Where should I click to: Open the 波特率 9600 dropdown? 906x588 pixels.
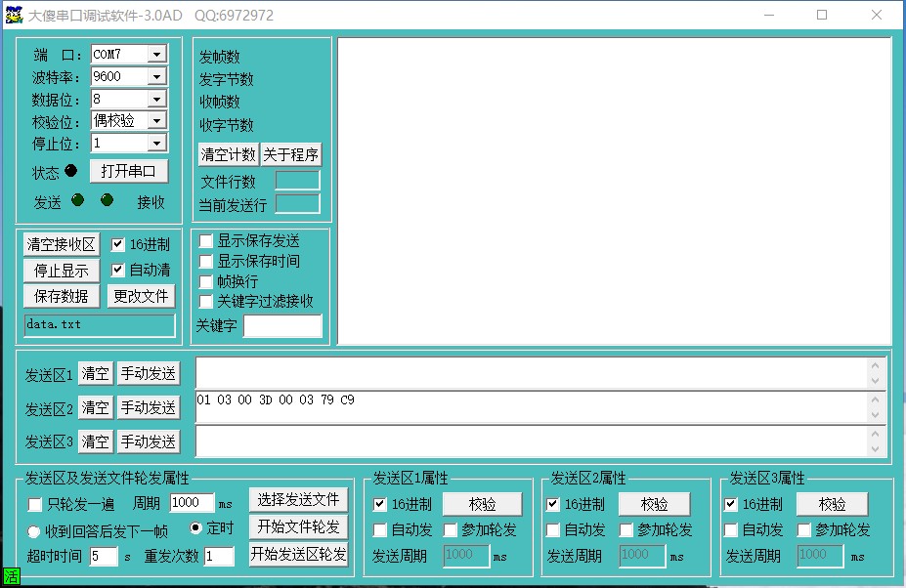coord(156,76)
